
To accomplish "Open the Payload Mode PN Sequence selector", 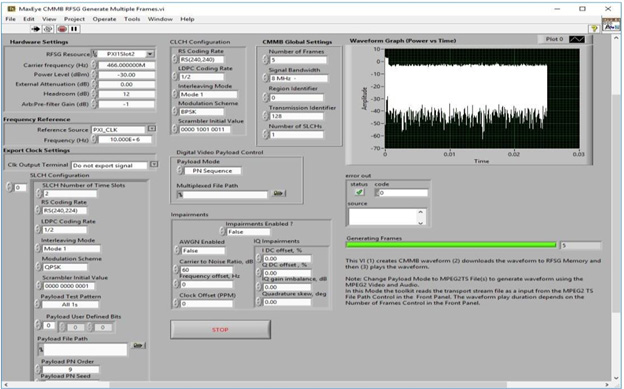I will tap(213, 171).
